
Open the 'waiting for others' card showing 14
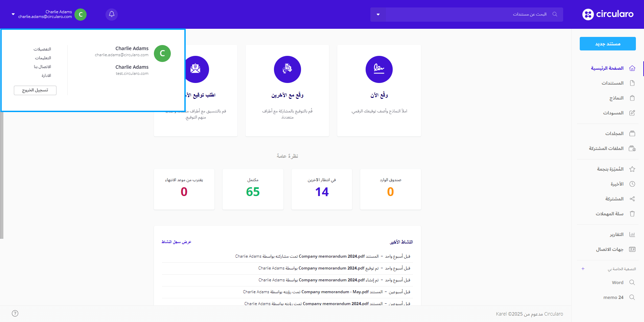322,189
